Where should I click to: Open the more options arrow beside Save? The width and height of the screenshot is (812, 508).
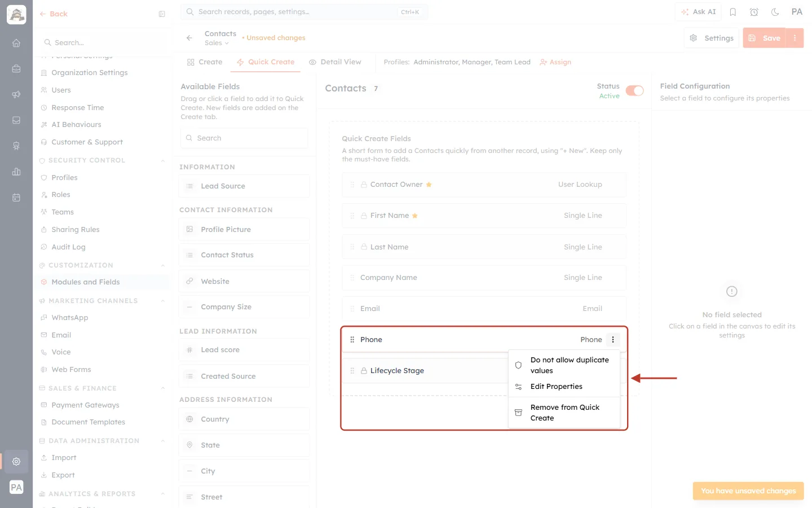[x=795, y=38]
